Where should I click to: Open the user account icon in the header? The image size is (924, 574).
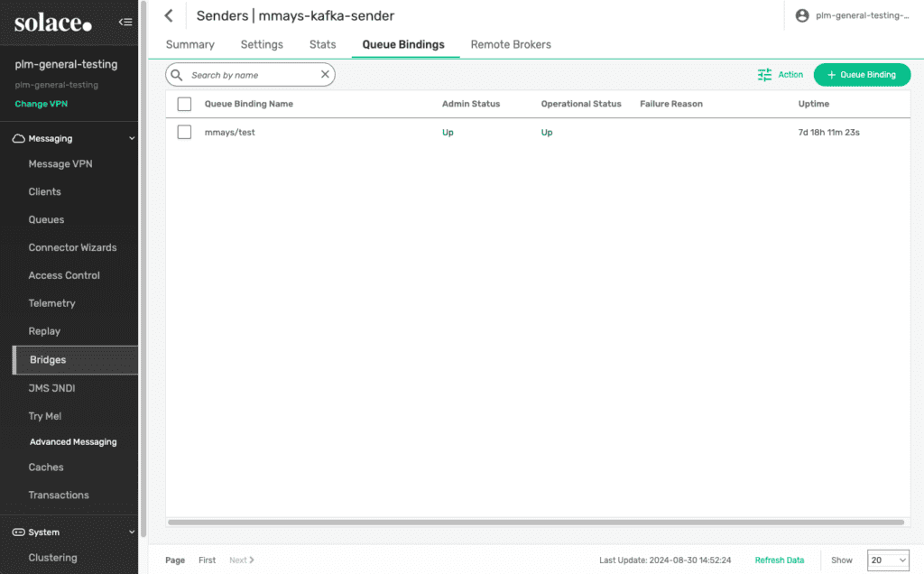(x=802, y=14)
